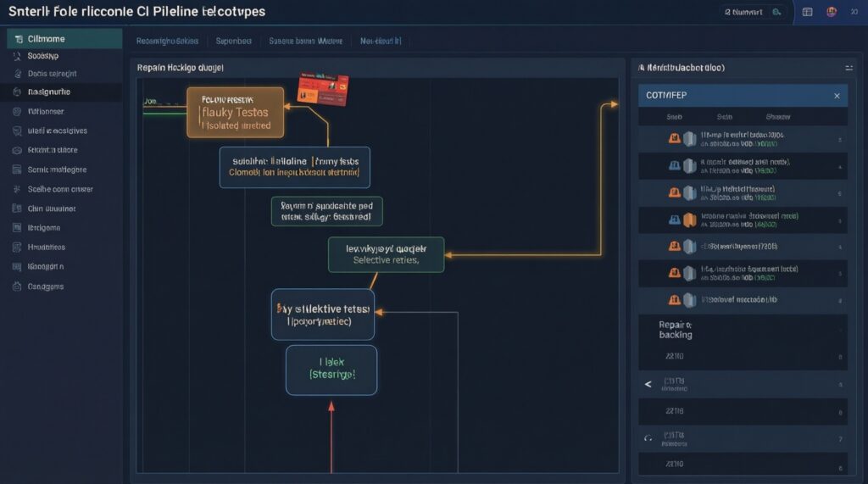Click the table layout icon in top bar
The width and height of the screenshot is (868, 484).
[807, 12]
